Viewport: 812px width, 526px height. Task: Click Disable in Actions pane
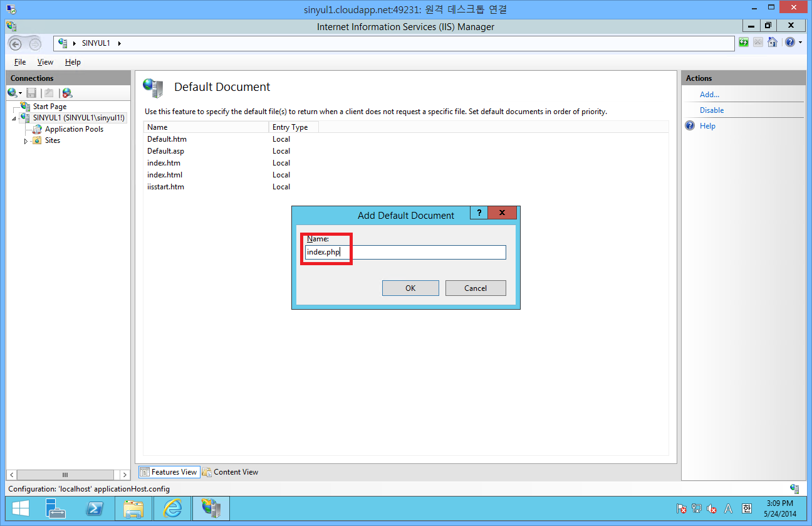(x=712, y=110)
